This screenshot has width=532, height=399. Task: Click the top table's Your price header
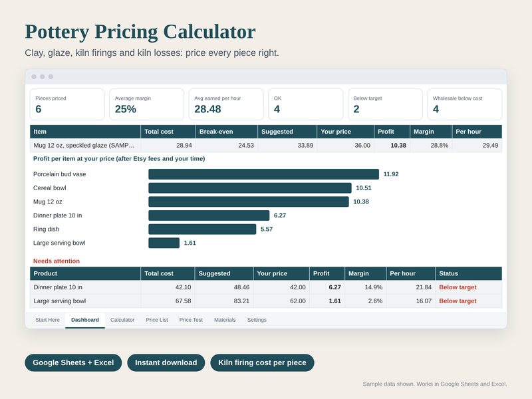click(345, 132)
